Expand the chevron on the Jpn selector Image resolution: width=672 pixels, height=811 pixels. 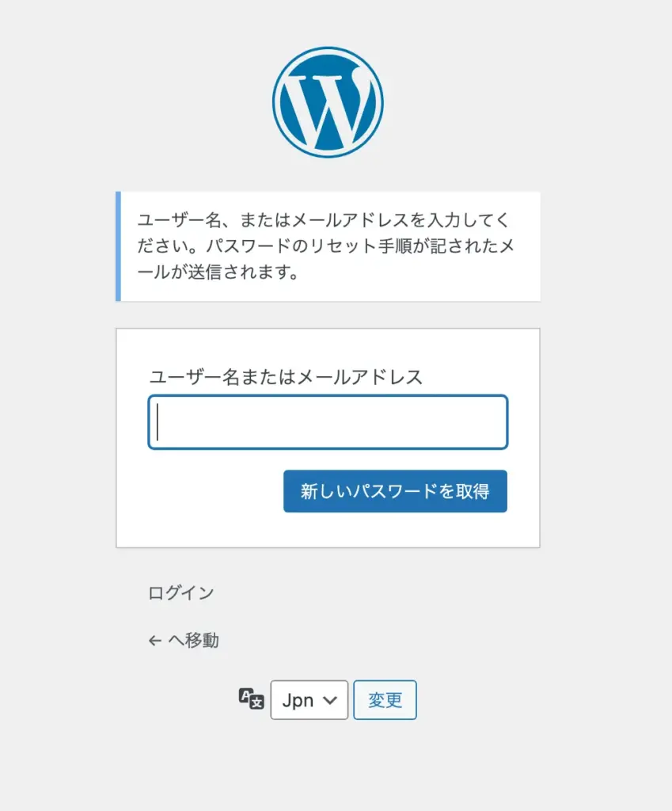[x=332, y=700]
